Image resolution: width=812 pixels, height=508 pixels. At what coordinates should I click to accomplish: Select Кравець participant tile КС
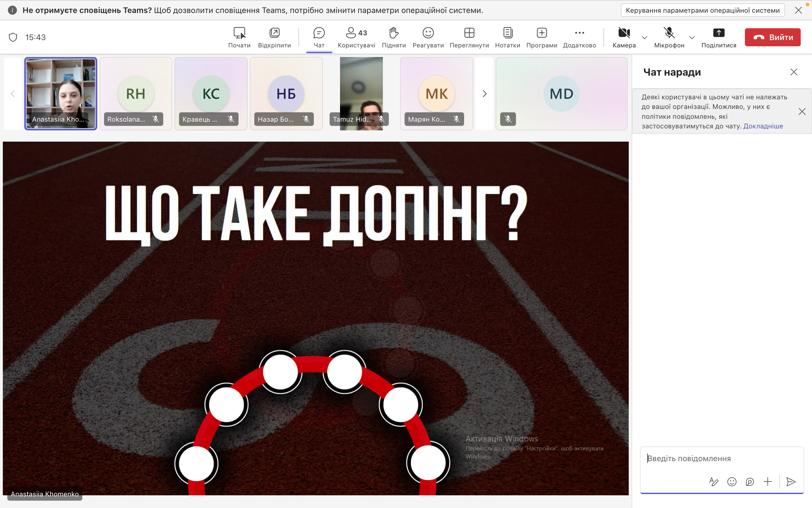211,93
